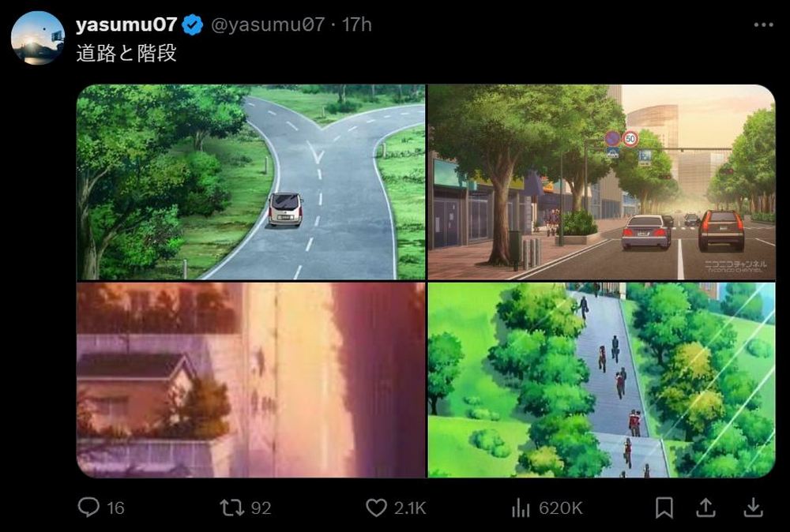This screenshot has height=532, width=790.
Task: Open yasumu07 profile avatar
Action: (x=38, y=38)
